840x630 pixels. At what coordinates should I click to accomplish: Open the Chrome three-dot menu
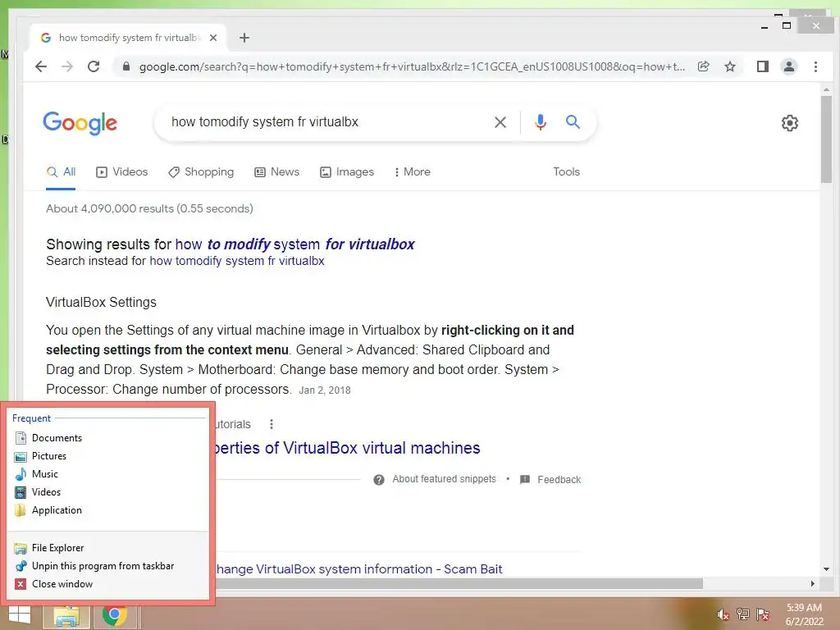coord(815,66)
